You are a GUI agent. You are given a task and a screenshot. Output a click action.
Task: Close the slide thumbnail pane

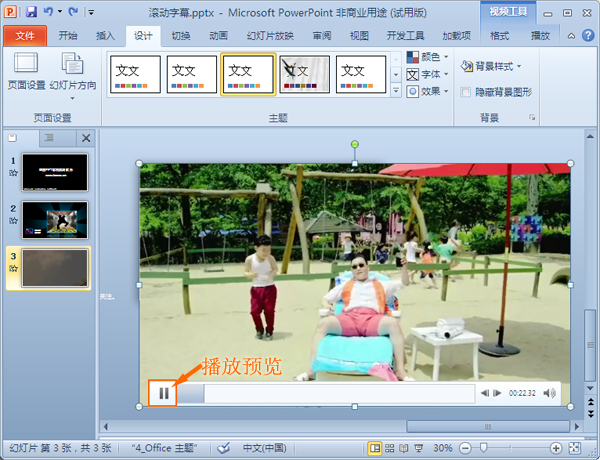86,138
